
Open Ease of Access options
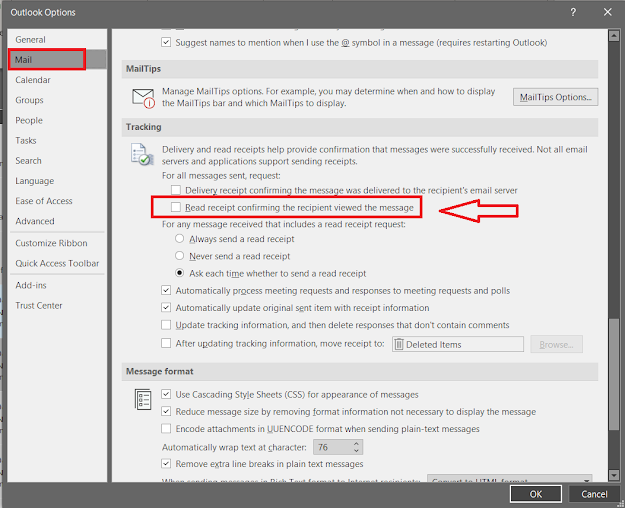coord(57,201)
